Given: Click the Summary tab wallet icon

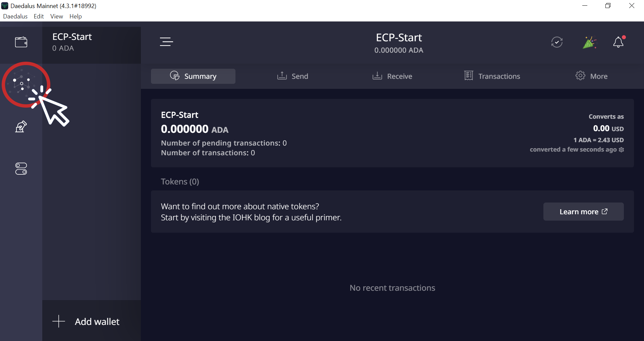Looking at the screenshot, I should click(x=175, y=76).
